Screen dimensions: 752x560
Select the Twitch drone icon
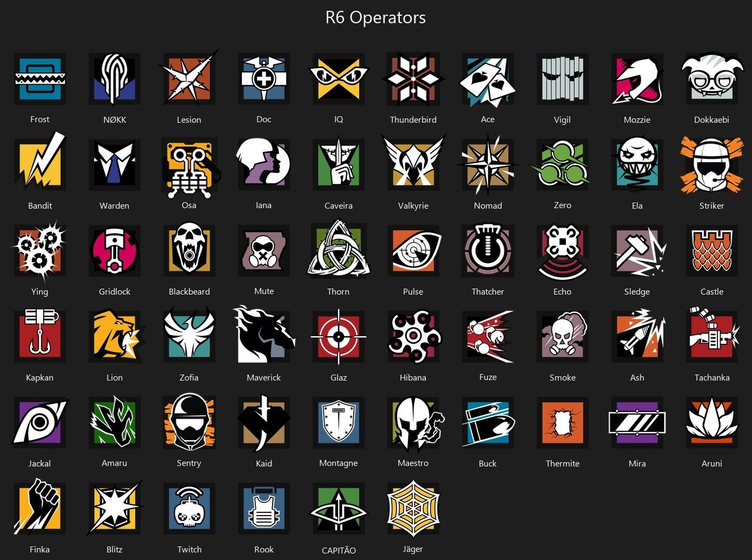click(x=189, y=508)
